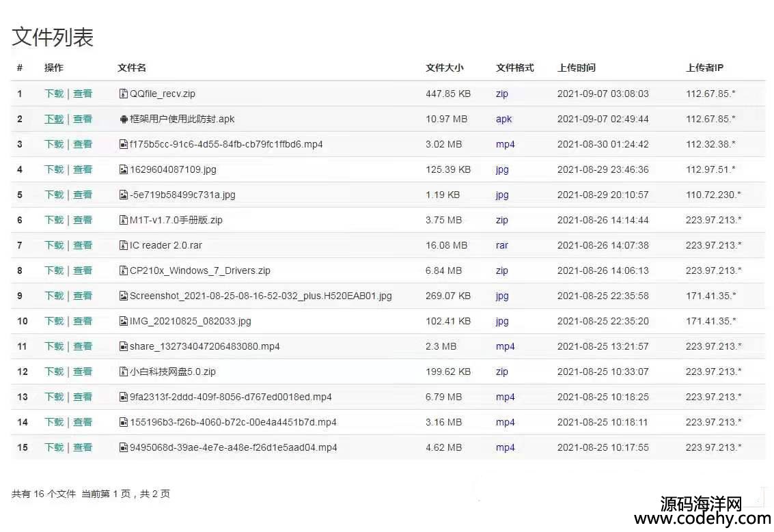This screenshot has height=532, width=774.
Task: Click the image icon beside IMG_20210825_082033.jpg
Action: coord(124,321)
